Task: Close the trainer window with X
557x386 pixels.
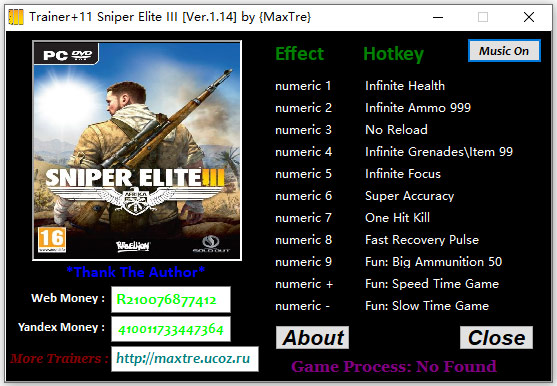Action: pos(529,17)
